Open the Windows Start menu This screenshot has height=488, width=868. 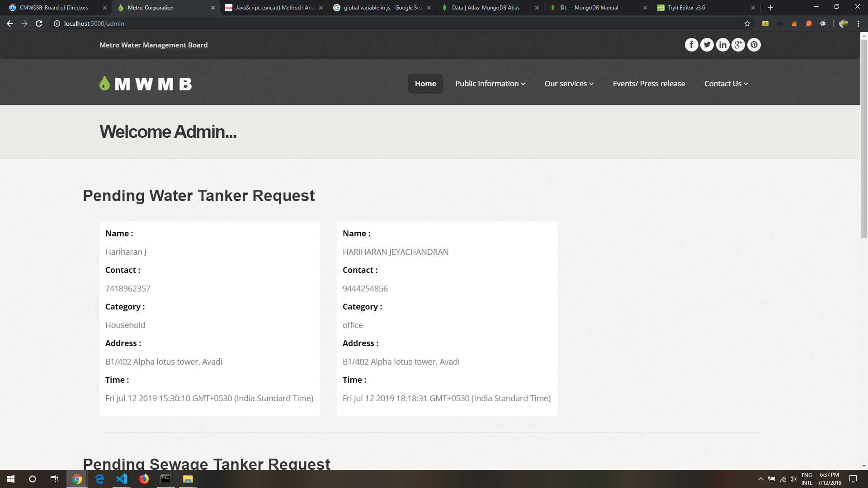click(11, 479)
